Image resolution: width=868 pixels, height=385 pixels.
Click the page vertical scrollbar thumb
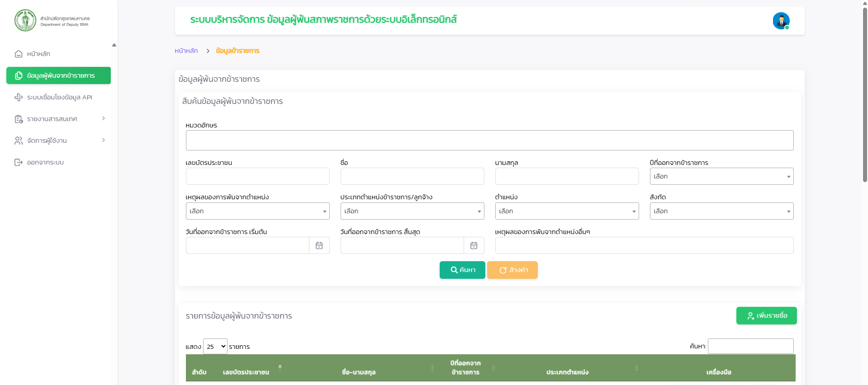click(x=865, y=95)
